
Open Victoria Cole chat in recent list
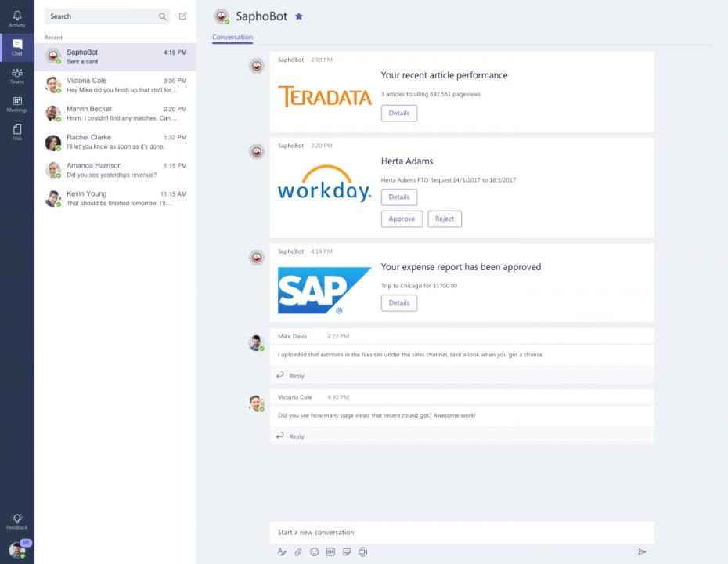click(116, 85)
